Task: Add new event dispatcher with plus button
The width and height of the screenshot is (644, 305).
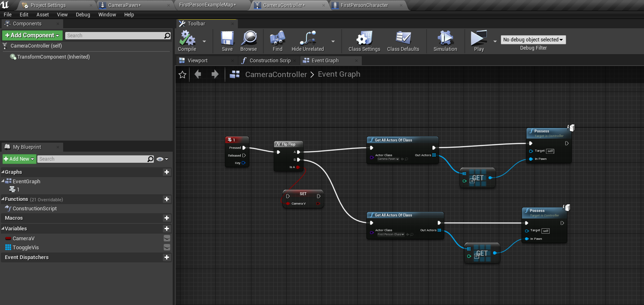Action: point(167,257)
